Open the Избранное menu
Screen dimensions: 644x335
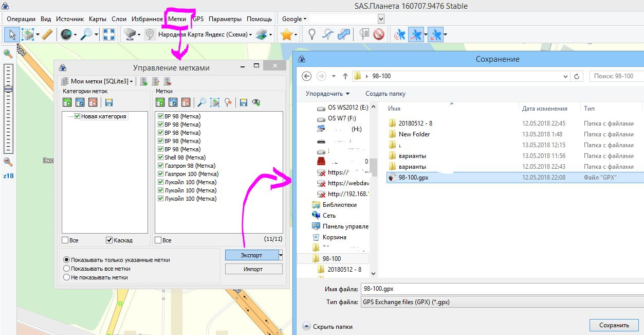(x=148, y=19)
